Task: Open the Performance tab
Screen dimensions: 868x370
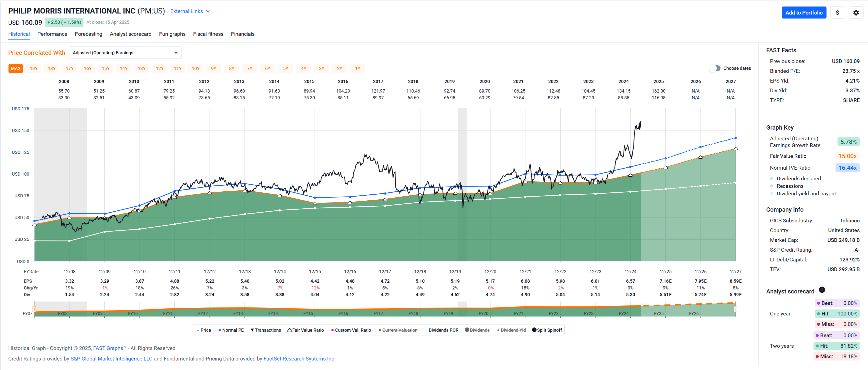Action: [52, 34]
